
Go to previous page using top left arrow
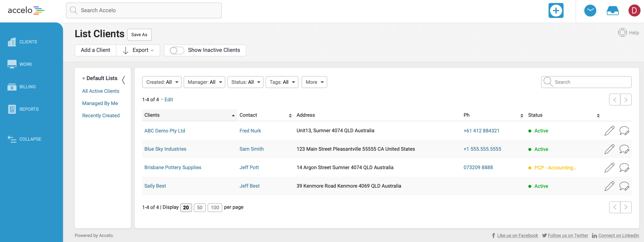615,100
